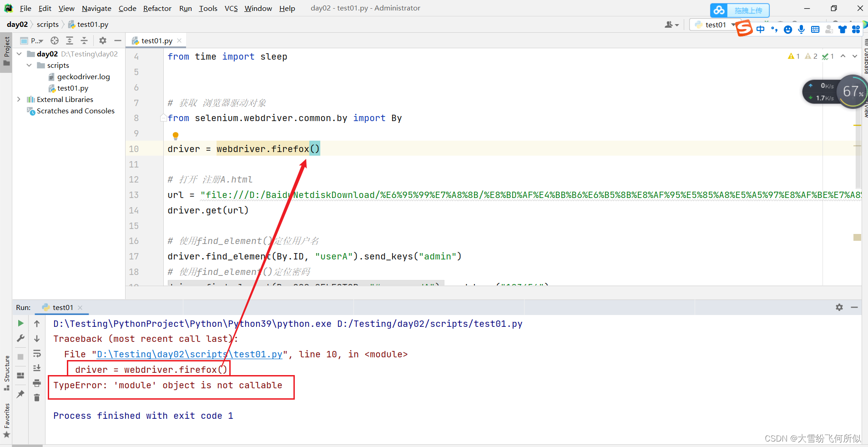This screenshot has height=447, width=868.
Task: Open Sogou emoji panel
Action: pos(788,29)
